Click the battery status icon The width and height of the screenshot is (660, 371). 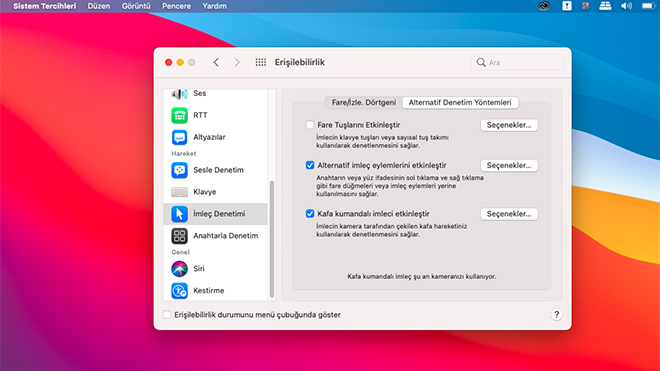click(x=649, y=6)
